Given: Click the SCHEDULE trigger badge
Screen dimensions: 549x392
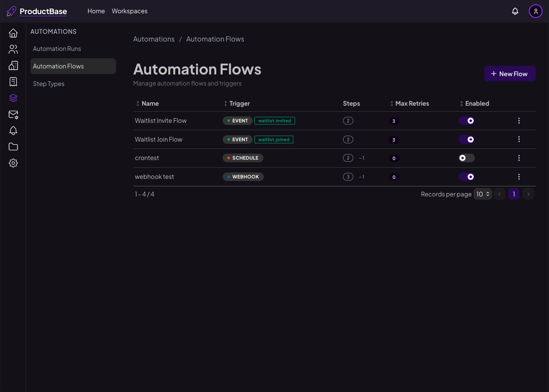Looking at the screenshot, I should (x=243, y=158).
